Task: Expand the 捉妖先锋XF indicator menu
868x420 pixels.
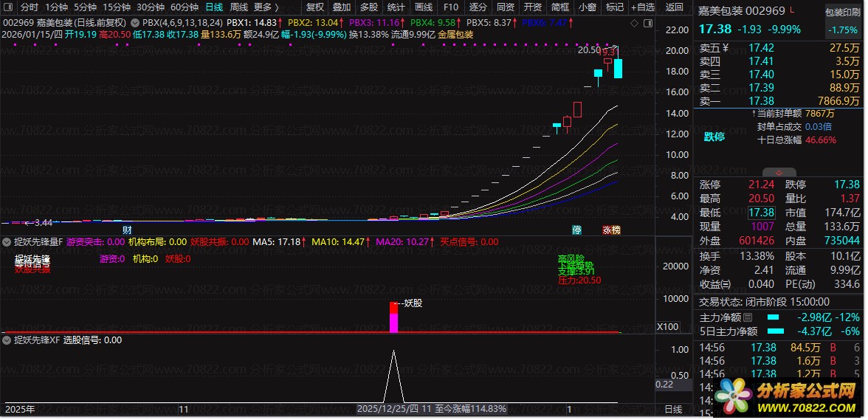Action: 7,340
